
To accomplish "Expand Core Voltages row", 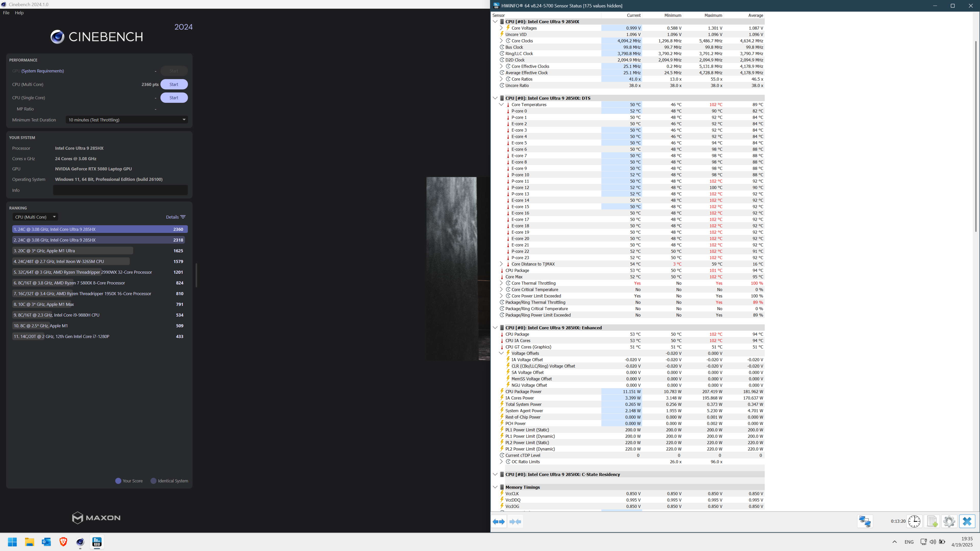I will [501, 28].
